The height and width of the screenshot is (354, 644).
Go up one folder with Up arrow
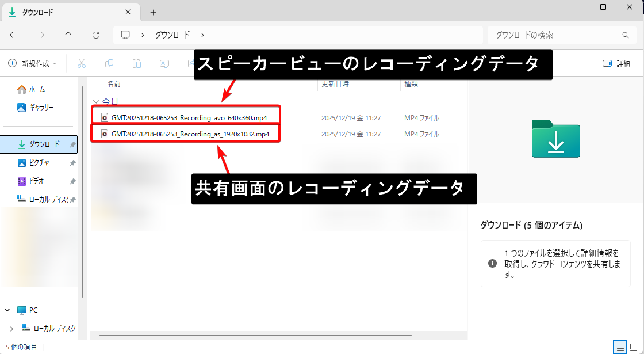(x=68, y=35)
